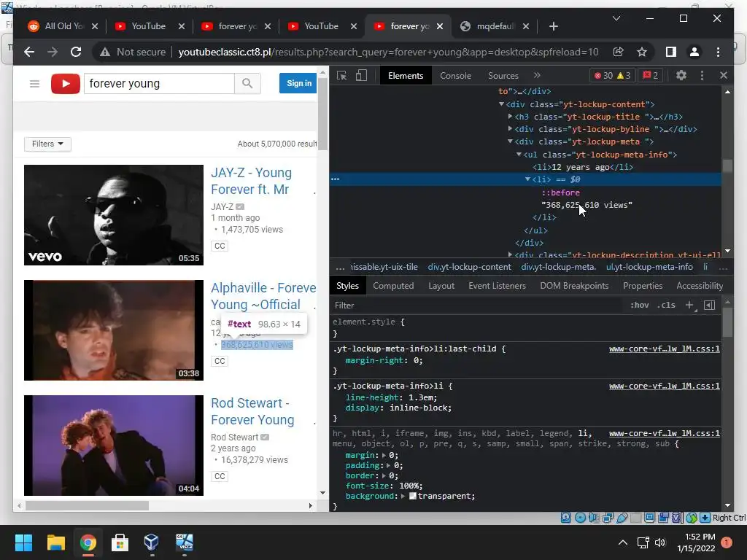Click the forever young search box
The height and width of the screenshot is (560, 747).
[x=159, y=84]
